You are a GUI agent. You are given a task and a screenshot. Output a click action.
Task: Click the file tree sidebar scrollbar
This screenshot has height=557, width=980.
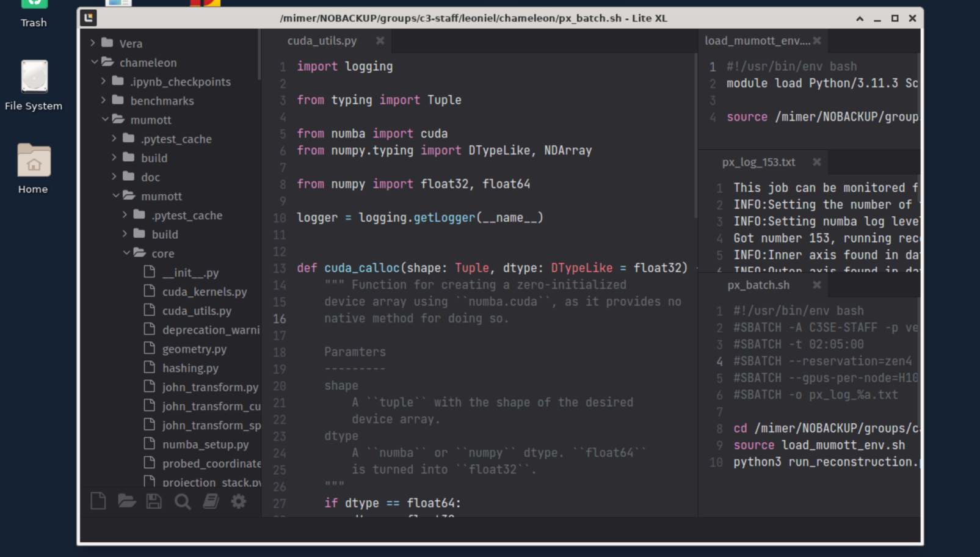(x=260, y=55)
